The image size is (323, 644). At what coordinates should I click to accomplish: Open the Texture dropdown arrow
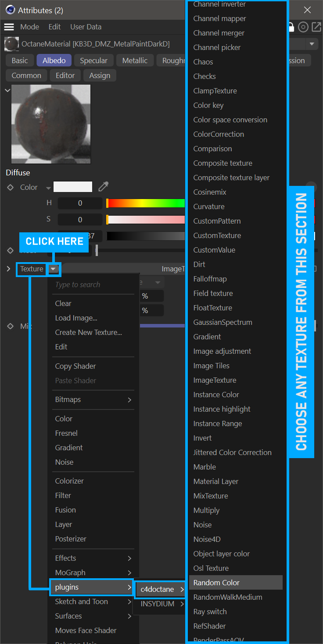(54, 269)
